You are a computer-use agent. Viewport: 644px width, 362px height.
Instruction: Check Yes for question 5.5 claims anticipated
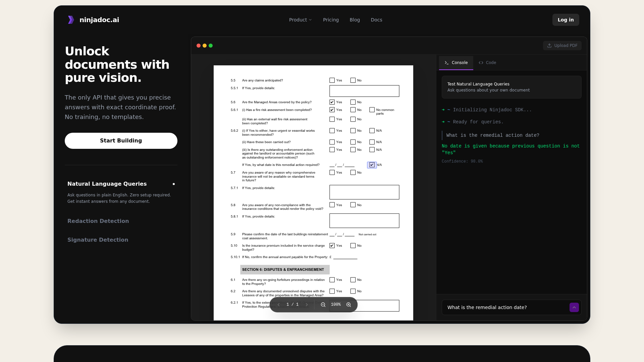pyautogui.click(x=332, y=80)
